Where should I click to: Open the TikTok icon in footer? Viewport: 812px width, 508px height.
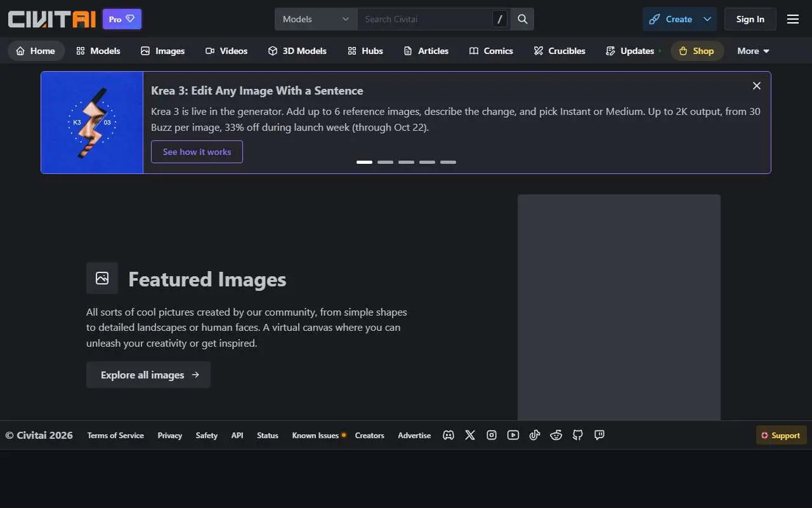click(x=535, y=435)
